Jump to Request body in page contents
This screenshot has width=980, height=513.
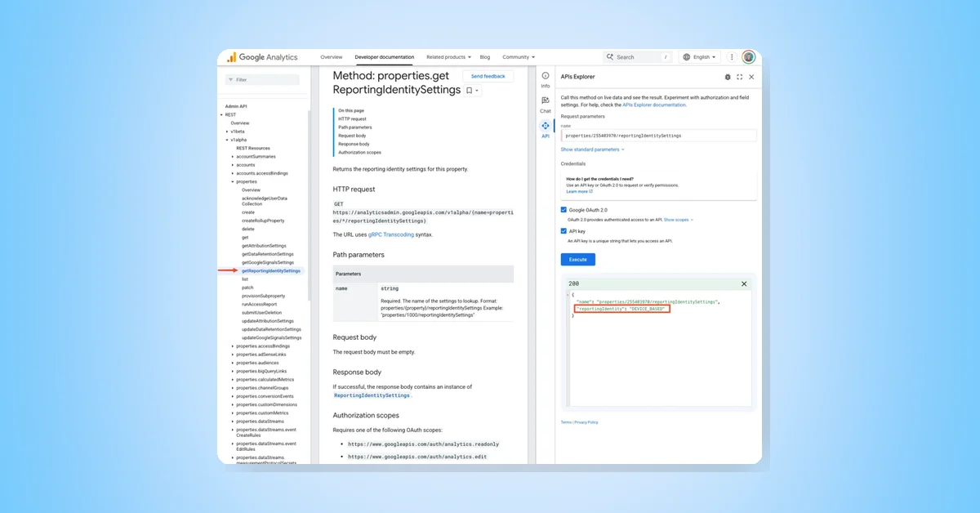pyautogui.click(x=352, y=136)
